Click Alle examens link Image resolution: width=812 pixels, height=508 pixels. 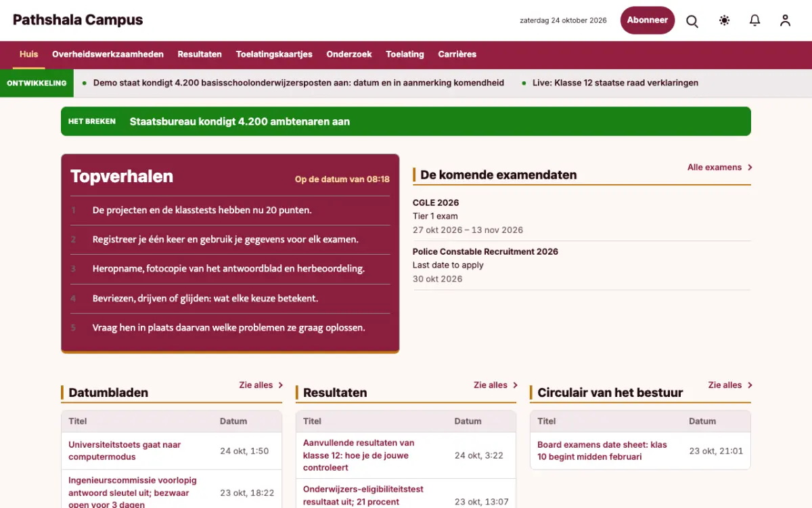tap(720, 167)
